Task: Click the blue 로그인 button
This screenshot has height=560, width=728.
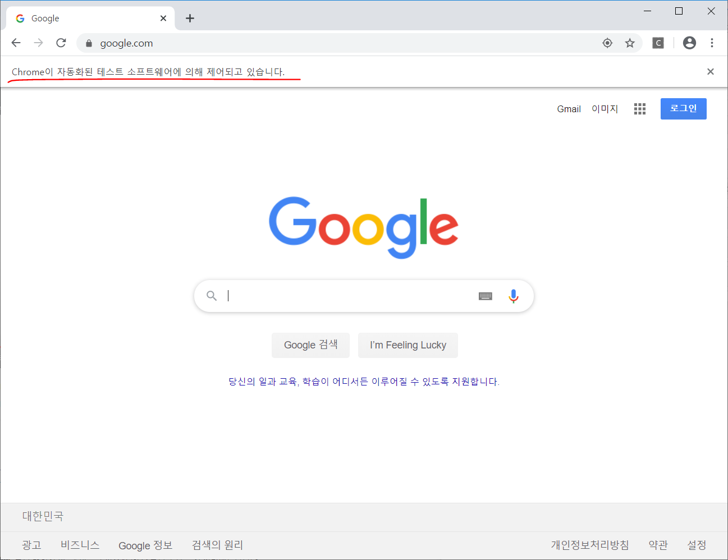Action: [x=683, y=109]
